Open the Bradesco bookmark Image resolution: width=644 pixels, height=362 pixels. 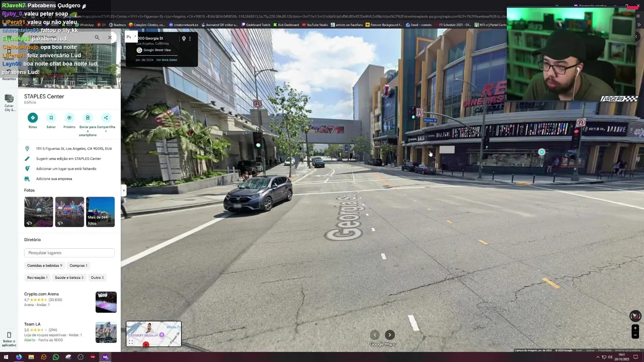(x=118, y=25)
